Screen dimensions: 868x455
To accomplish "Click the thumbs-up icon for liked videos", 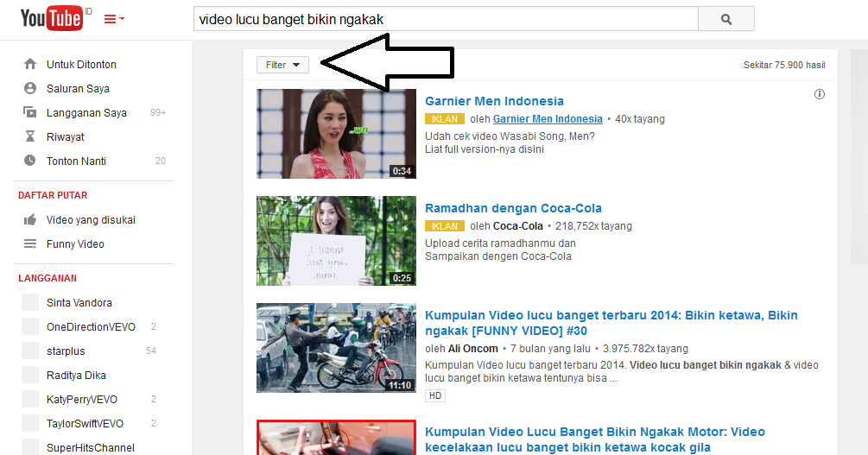I will (x=30, y=220).
